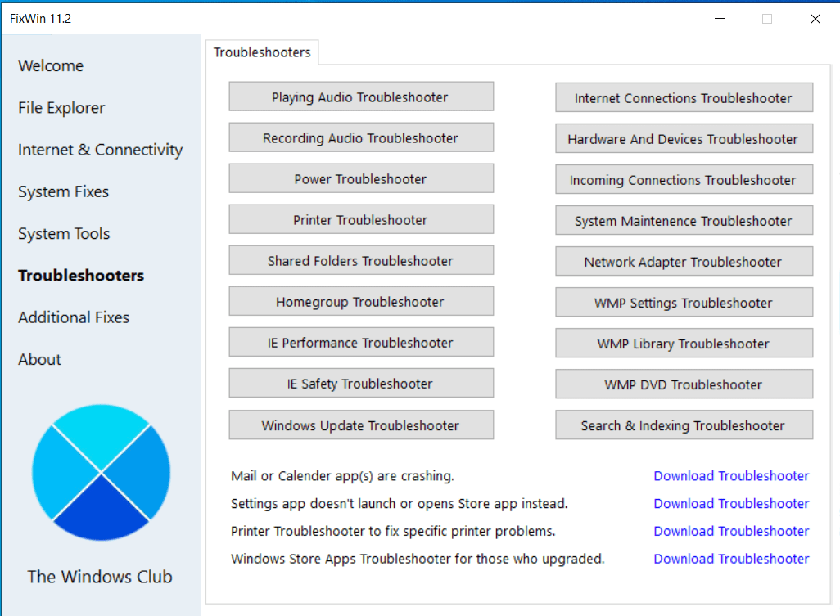The width and height of the screenshot is (840, 616).
Task: Download the specific printer problems troubleshooter
Action: pos(731,531)
